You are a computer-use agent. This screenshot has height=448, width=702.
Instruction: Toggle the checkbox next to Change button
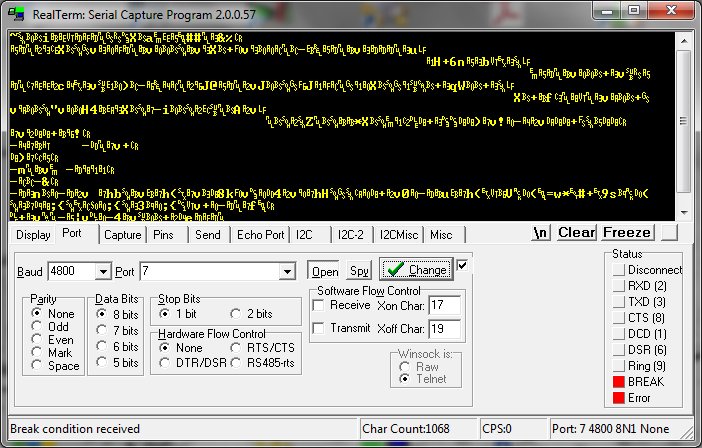pyautogui.click(x=462, y=266)
